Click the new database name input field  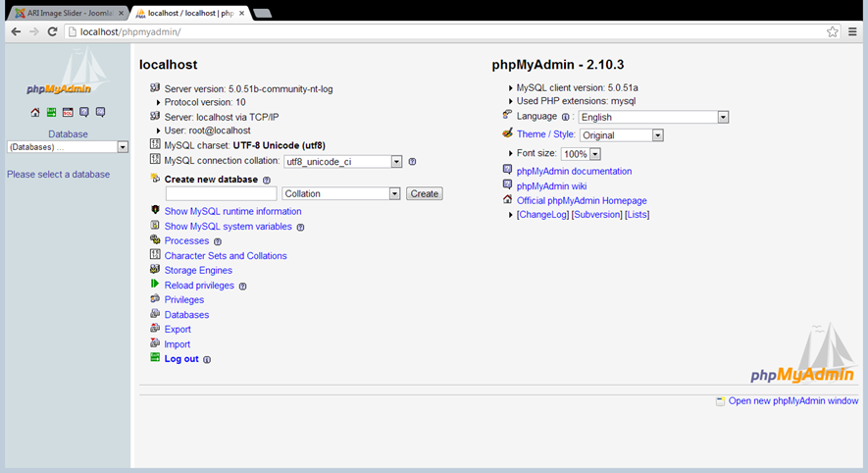(x=221, y=194)
